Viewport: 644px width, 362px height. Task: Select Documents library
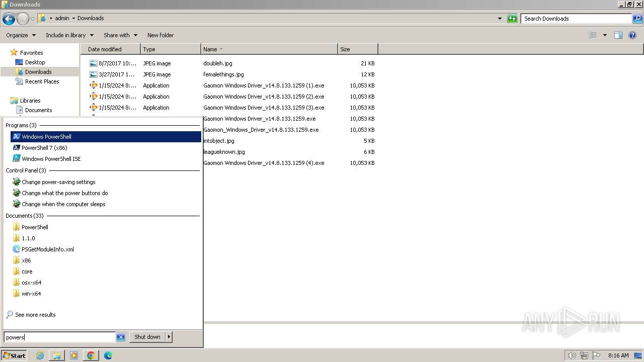[38, 110]
